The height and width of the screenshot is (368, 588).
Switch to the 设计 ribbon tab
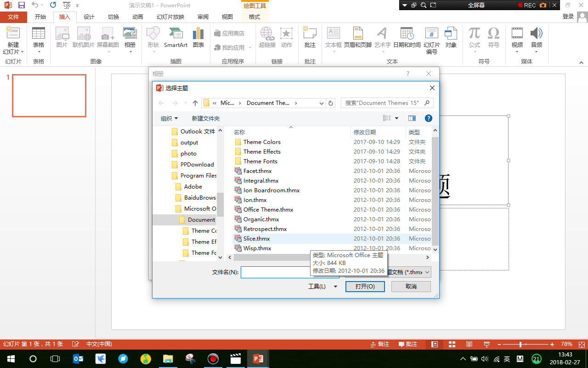click(89, 17)
